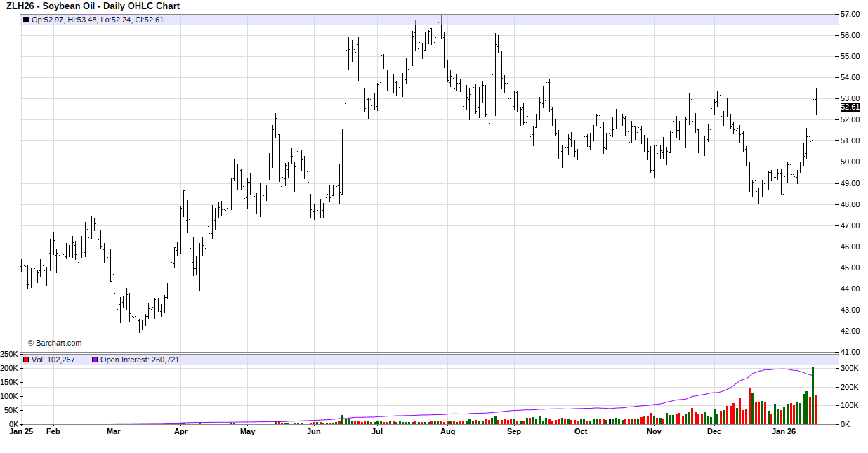The width and height of the screenshot is (868, 453).
Task: Click the black OHLC legend square
Action: 27,20
